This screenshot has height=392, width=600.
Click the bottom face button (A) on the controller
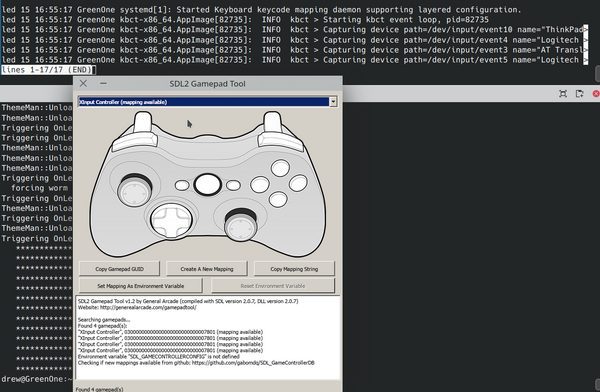278,199
